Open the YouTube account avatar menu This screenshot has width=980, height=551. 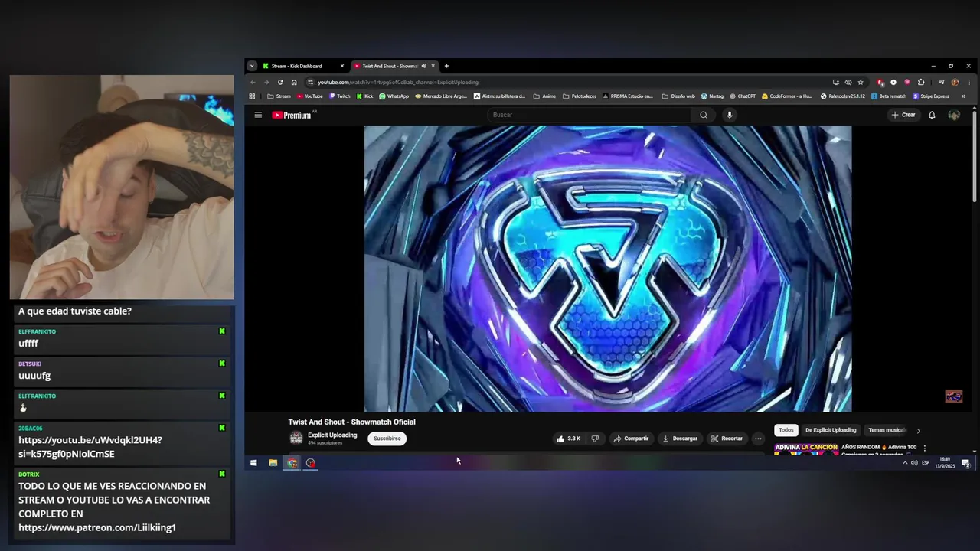click(954, 115)
